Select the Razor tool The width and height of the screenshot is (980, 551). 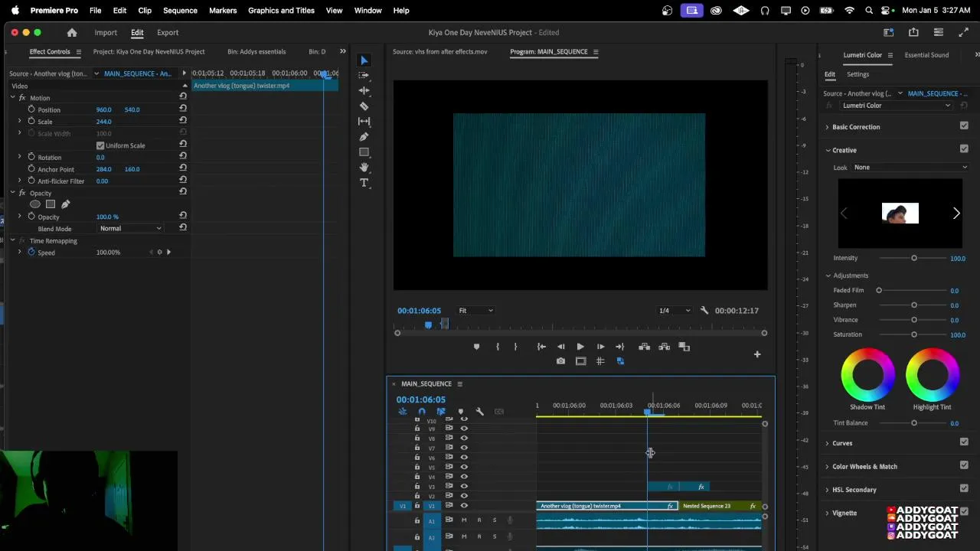pos(364,106)
